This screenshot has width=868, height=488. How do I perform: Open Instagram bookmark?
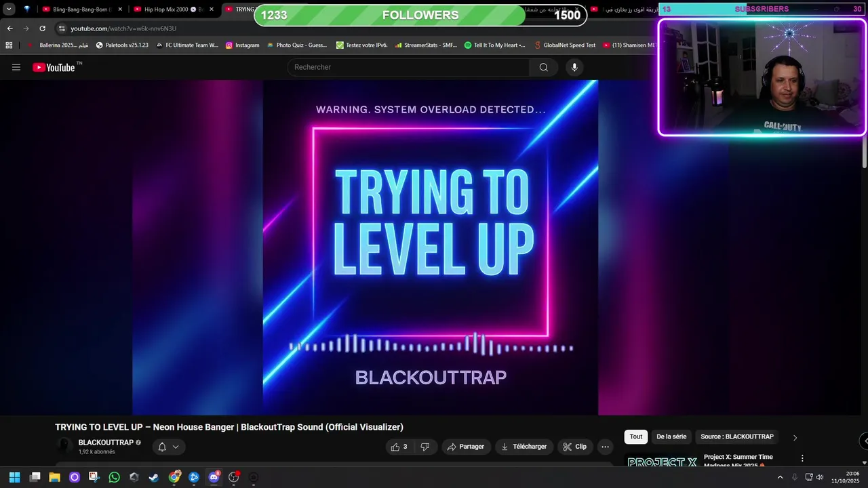[243, 45]
